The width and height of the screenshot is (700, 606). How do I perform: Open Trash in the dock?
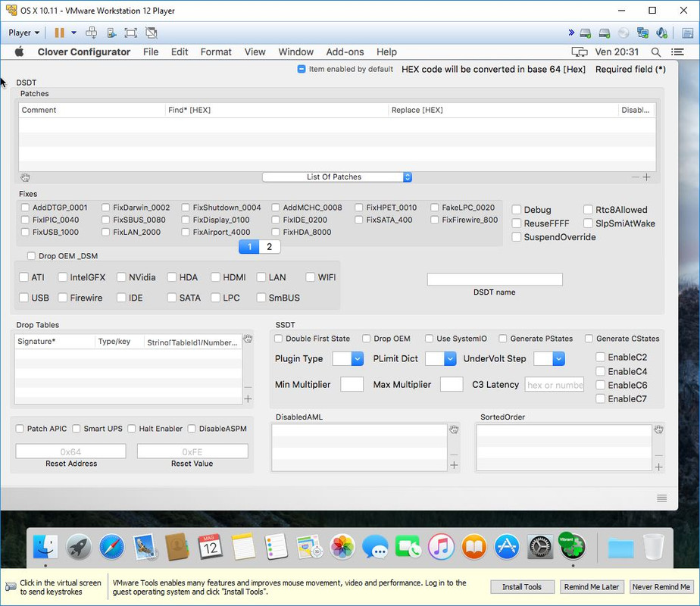654,547
